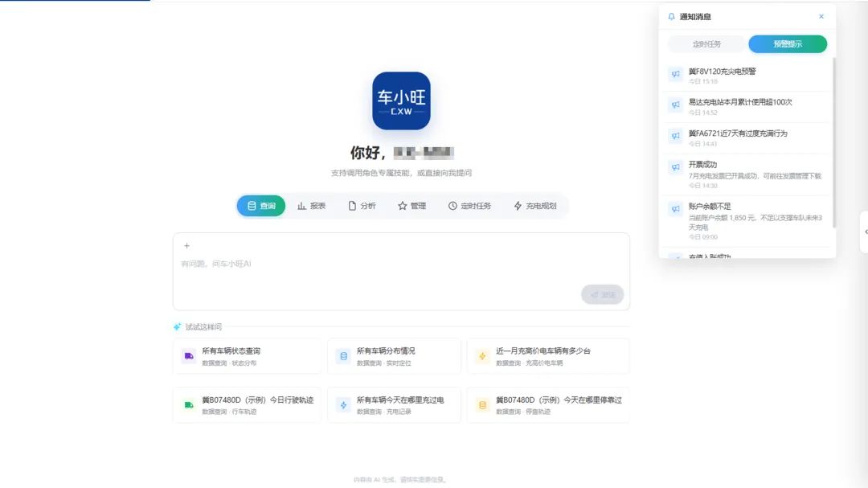
Task: Select the yellow database icon on 今天在哪里停靠过 card
Action: click(x=482, y=405)
